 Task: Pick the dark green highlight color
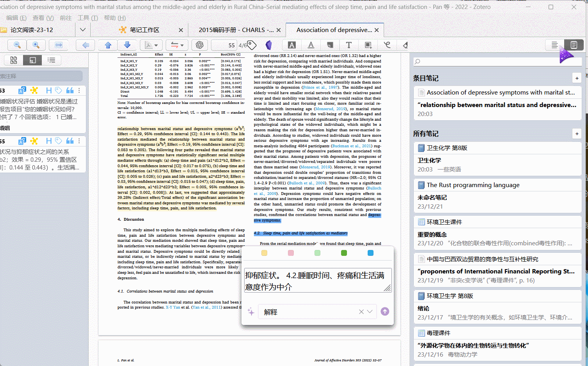tap(344, 253)
